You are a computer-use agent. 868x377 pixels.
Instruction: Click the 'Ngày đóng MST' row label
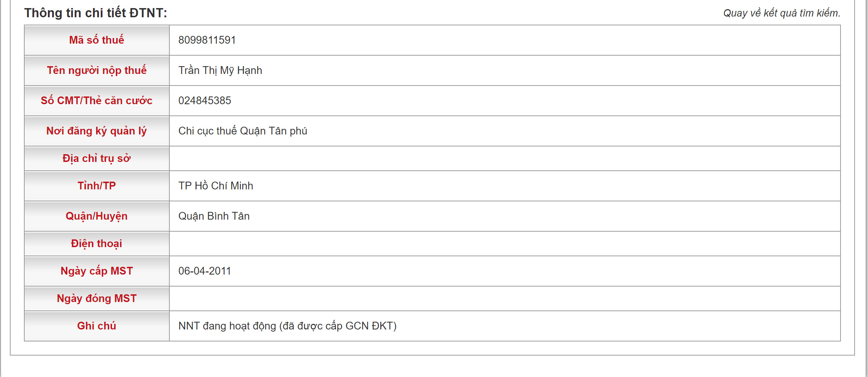pos(96,299)
